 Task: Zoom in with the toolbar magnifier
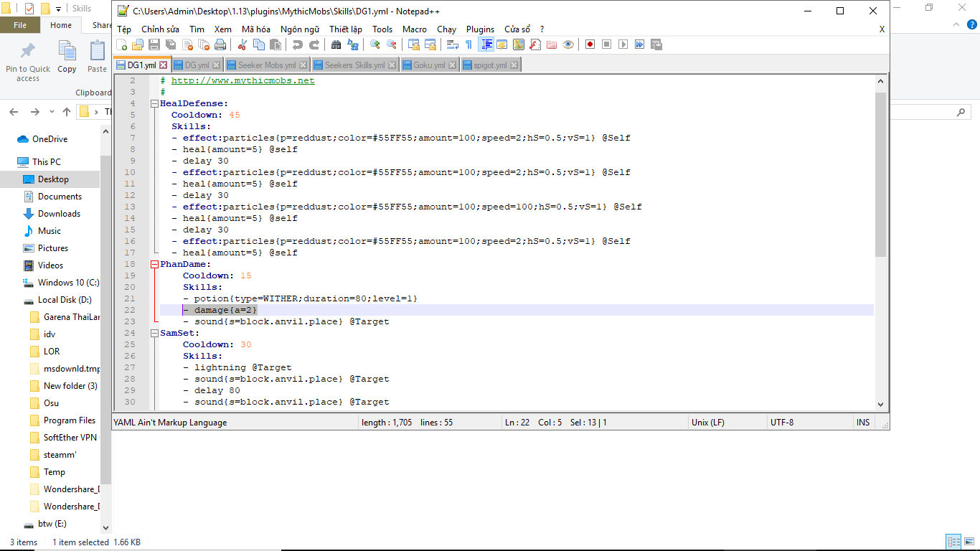pyautogui.click(x=374, y=44)
